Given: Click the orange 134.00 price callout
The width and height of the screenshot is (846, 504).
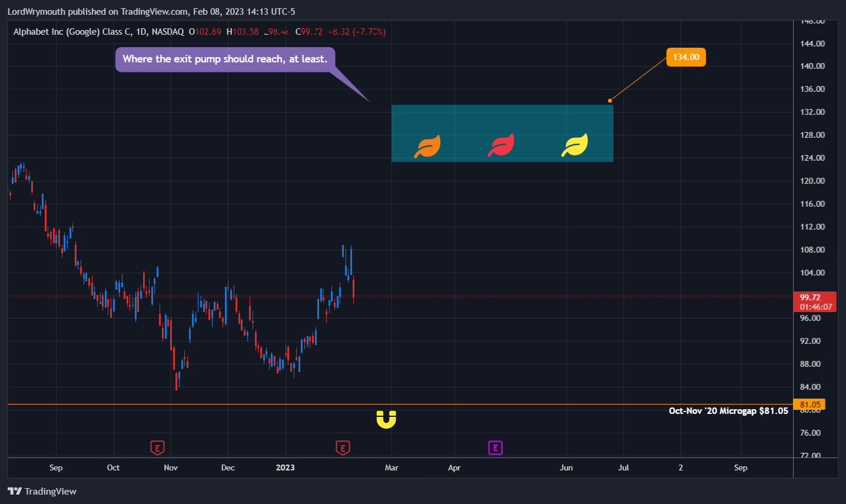Looking at the screenshot, I should click(686, 57).
